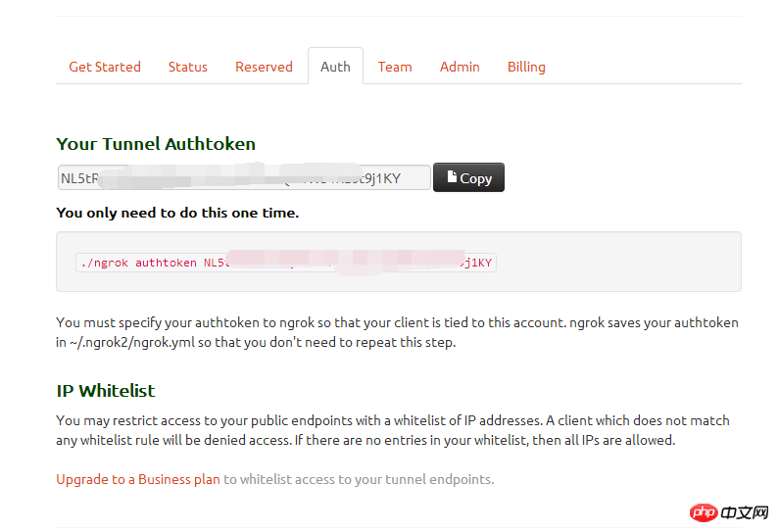Select the Auth tab

335,67
